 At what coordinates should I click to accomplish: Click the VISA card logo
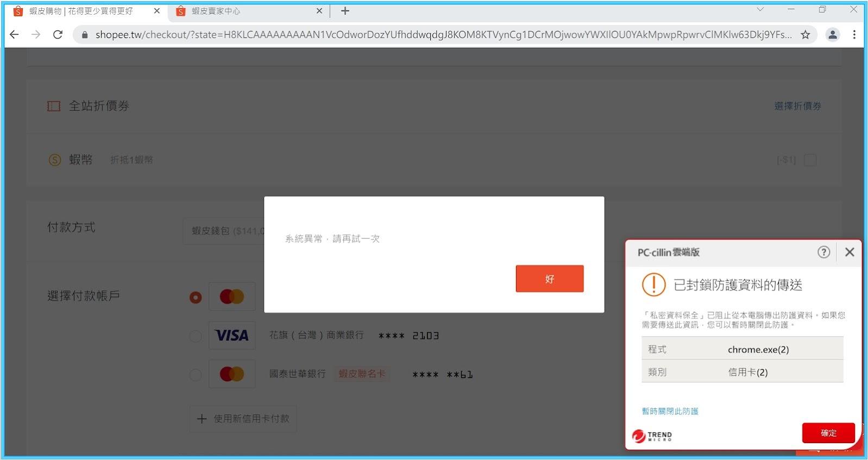(x=232, y=336)
